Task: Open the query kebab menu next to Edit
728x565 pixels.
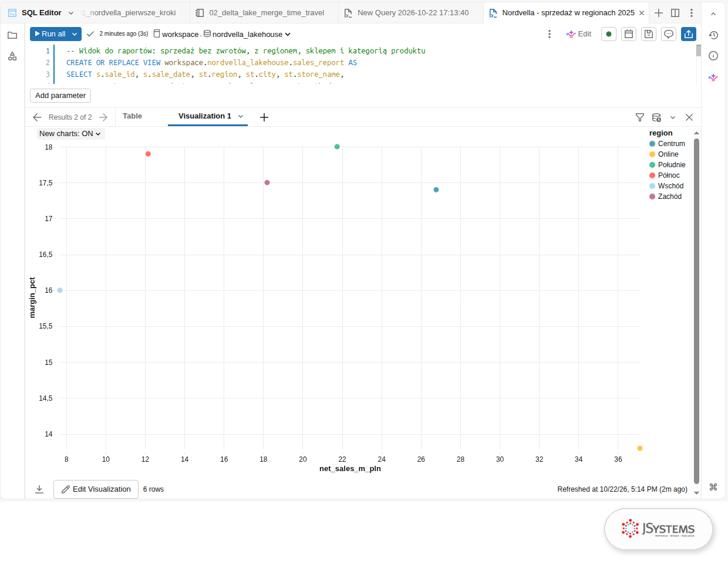Action: 550,34
